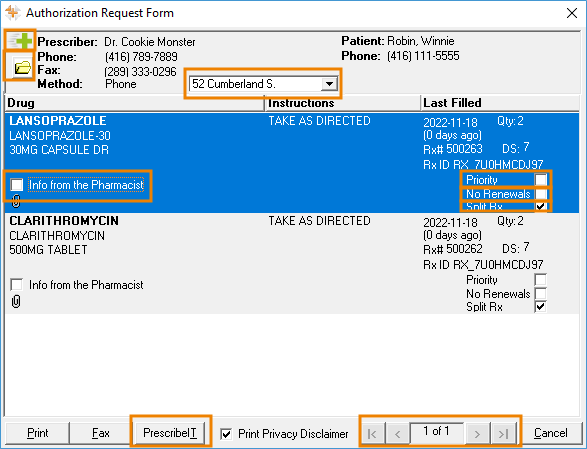This screenshot has width=587, height=449.
Task: Click the Cancel button
Action: [x=551, y=433]
